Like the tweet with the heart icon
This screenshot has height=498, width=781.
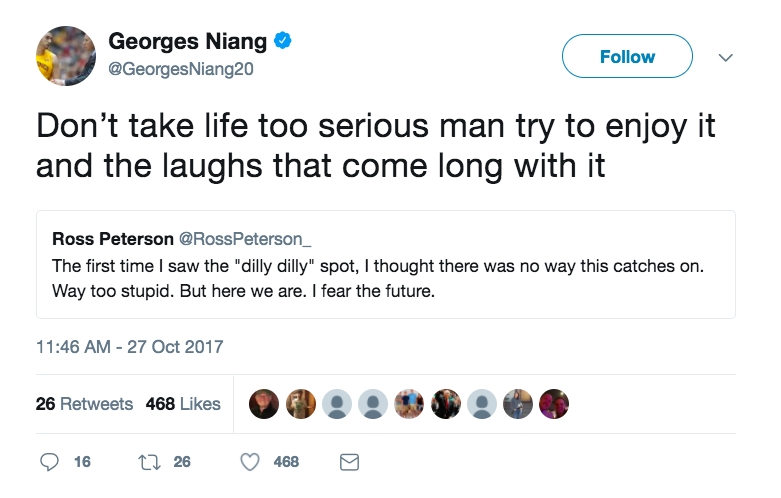pyautogui.click(x=250, y=462)
